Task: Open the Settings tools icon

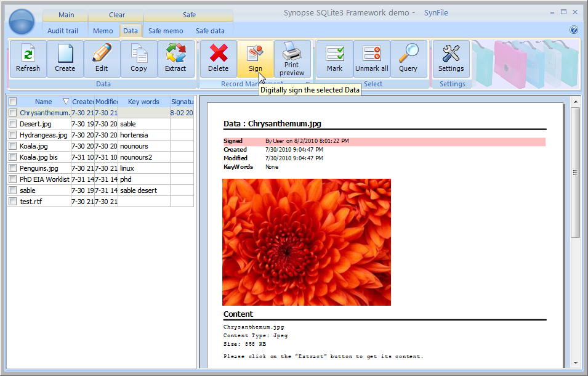Action: pos(451,59)
